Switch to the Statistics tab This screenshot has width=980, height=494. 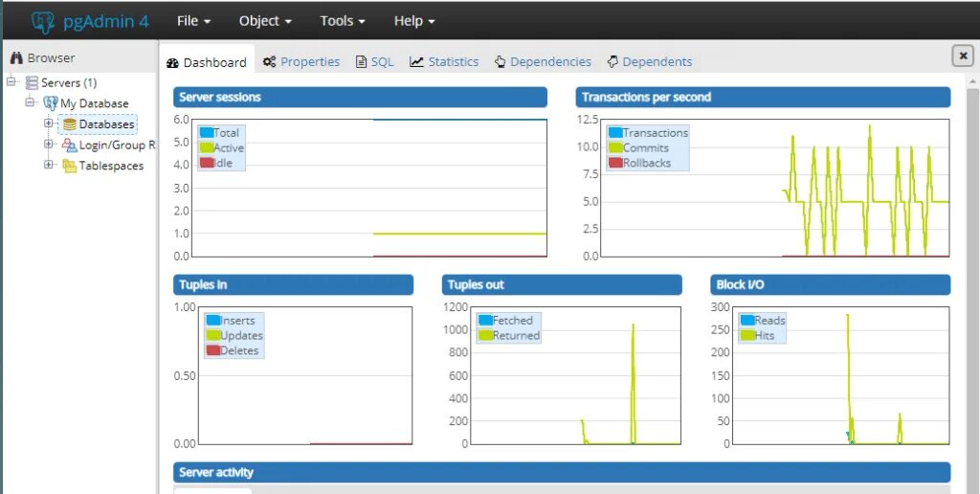444,62
